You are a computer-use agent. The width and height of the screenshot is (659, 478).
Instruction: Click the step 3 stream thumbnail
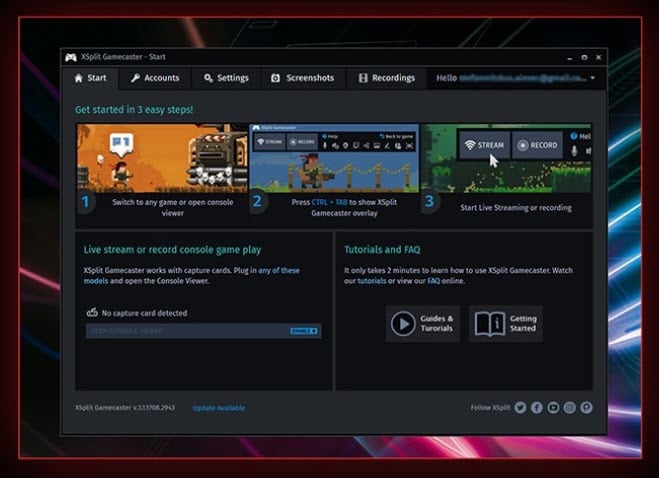[506, 158]
